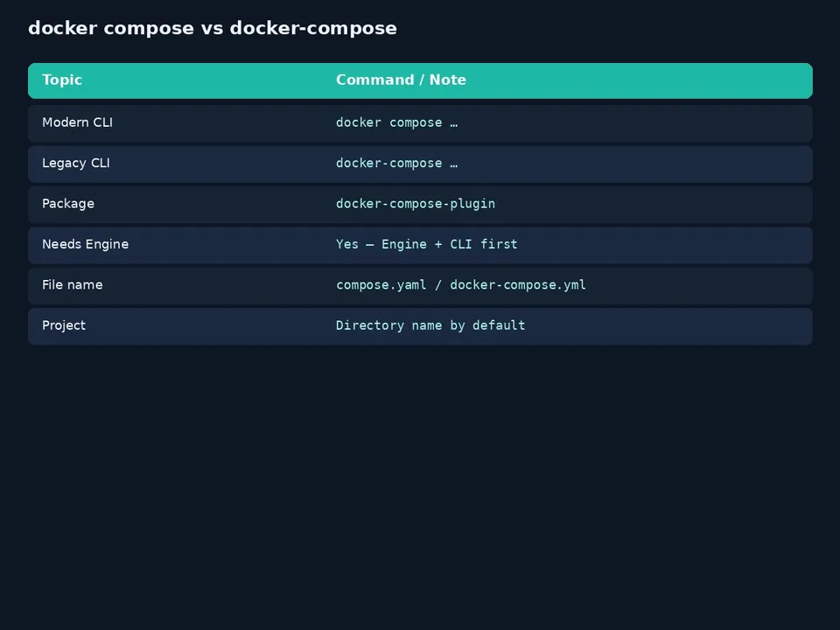
Task: Select the 'Modern CLI' cell
Action: coord(77,122)
